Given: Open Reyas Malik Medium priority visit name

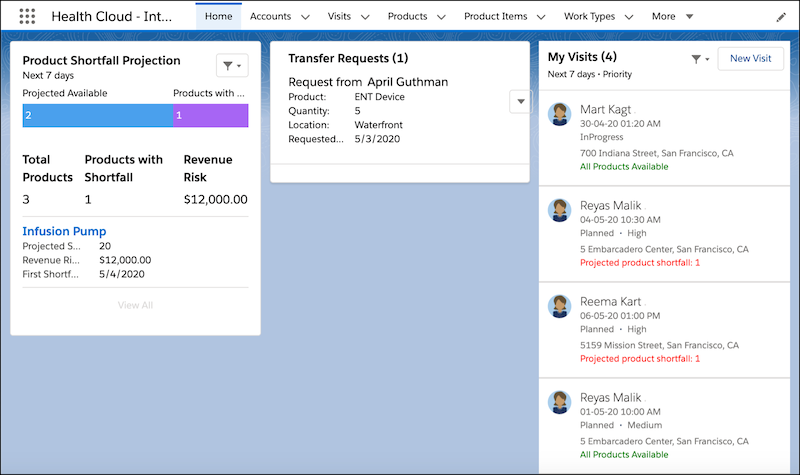Looking at the screenshot, I should [x=610, y=397].
